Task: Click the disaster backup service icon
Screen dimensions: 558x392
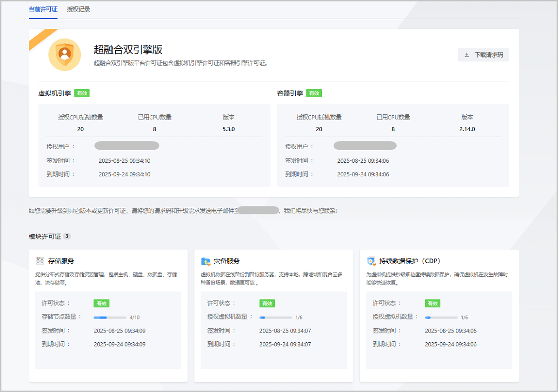Action: (206, 261)
